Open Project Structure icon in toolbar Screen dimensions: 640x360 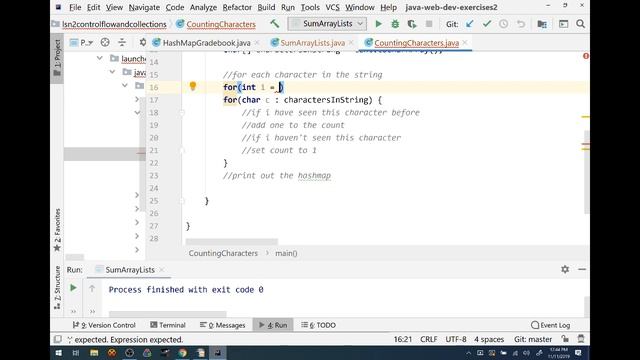pos(542,24)
